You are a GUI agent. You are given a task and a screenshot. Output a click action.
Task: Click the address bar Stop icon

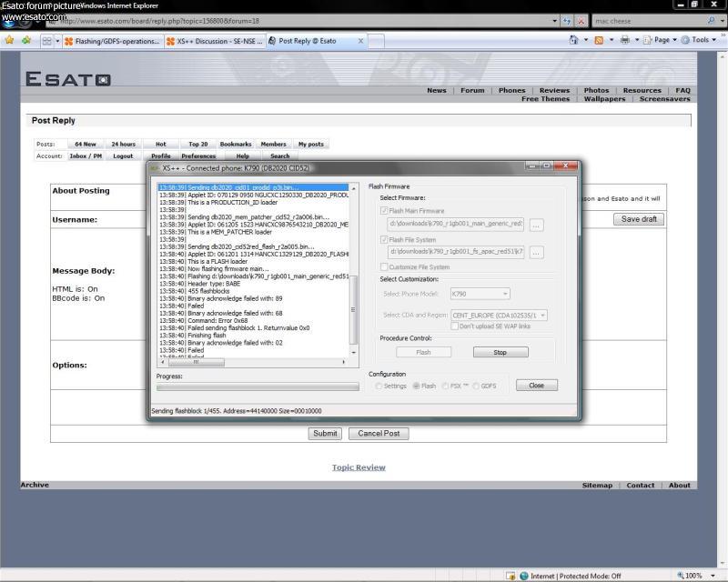click(x=581, y=21)
